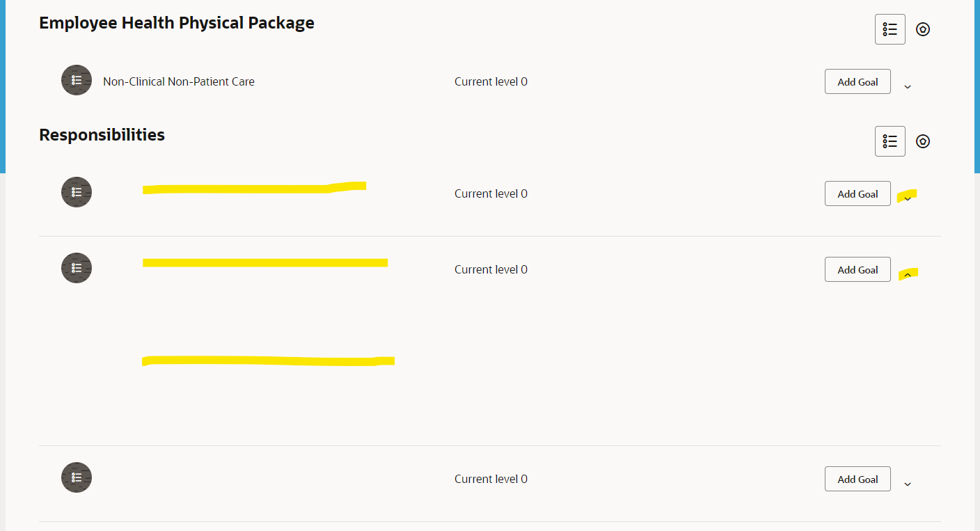Click the circular list icon on the second Responsibilities row
Image resolution: width=980 pixels, height=531 pixels.
(76, 267)
